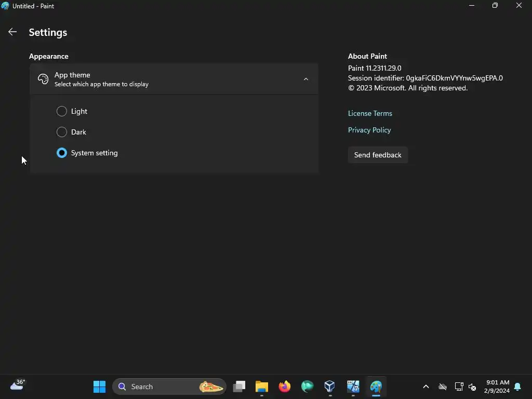Click the taskbar Search box
The image size is (532, 399).
click(x=169, y=387)
